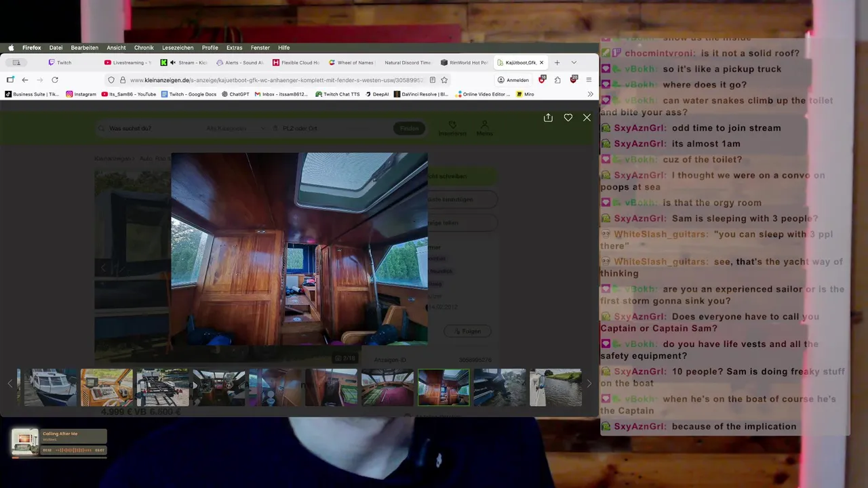
Task: Open the Extras menu
Action: point(235,48)
